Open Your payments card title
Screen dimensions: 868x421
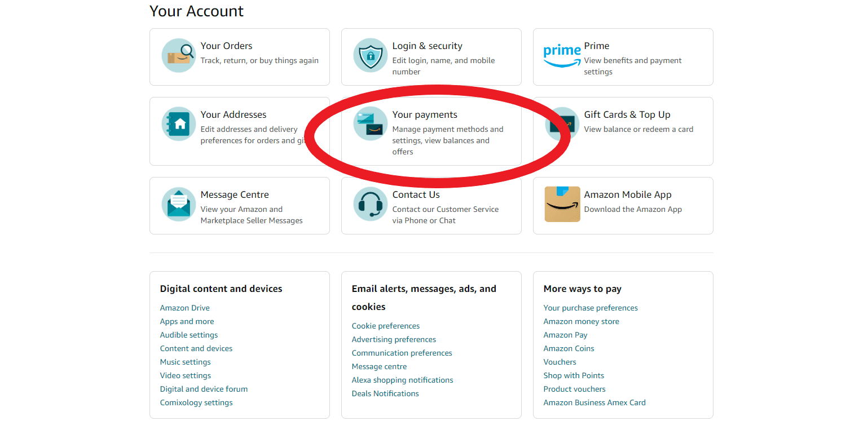(x=425, y=114)
